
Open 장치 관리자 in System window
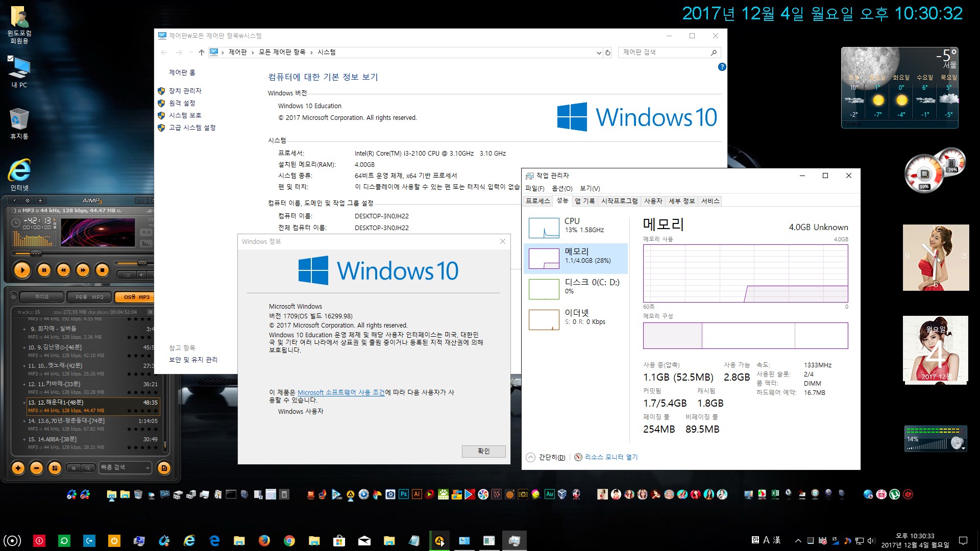[185, 91]
